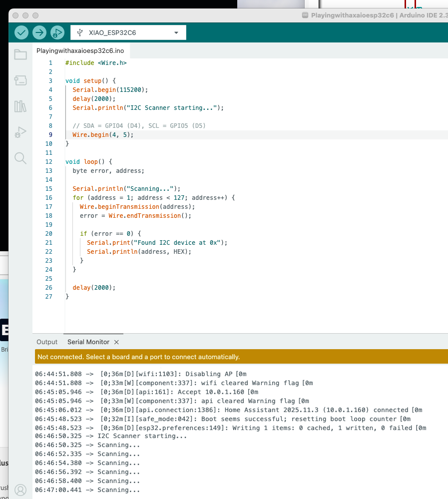448x499 pixels.
Task: Click the Upload arrow button
Action: [x=39, y=32]
